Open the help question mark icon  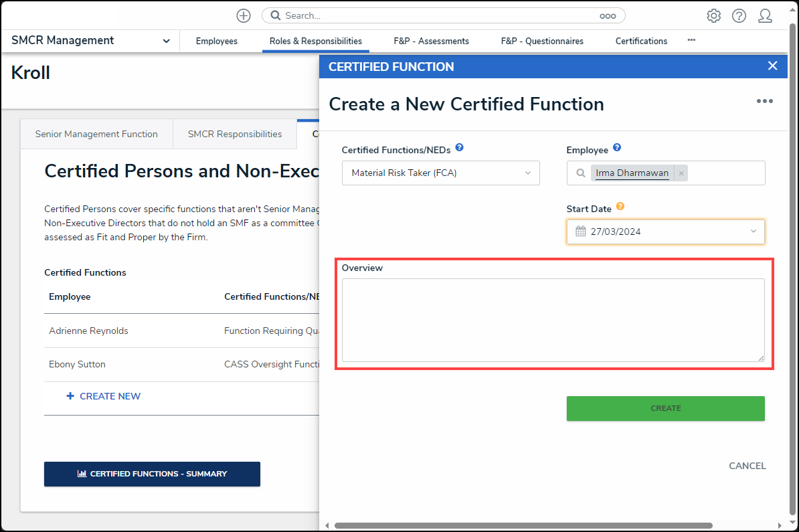coord(739,16)
